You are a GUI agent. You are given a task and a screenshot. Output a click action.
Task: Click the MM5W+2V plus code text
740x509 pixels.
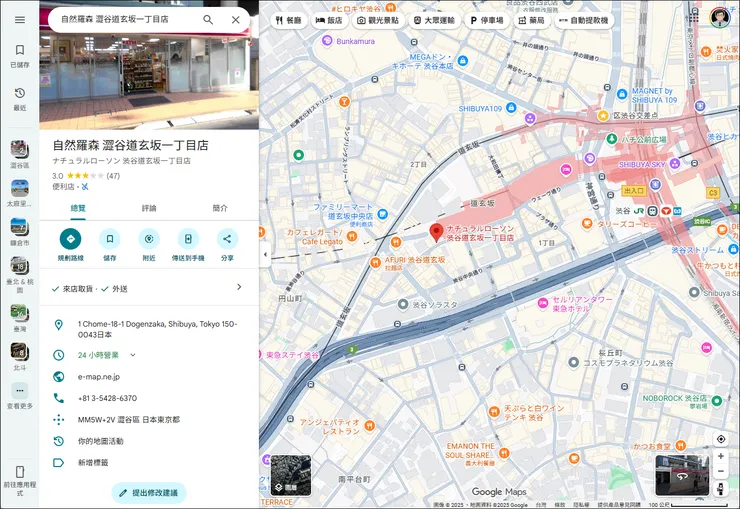(129, 419)
